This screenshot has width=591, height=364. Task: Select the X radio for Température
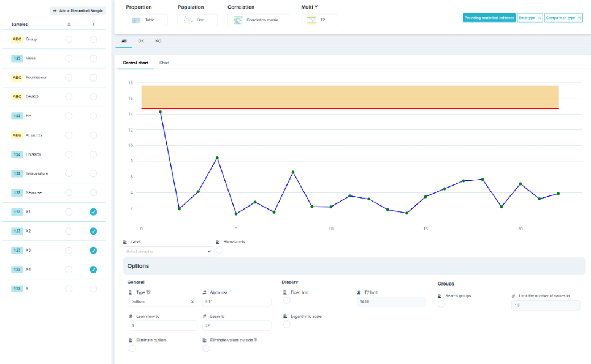coord(69,173)
